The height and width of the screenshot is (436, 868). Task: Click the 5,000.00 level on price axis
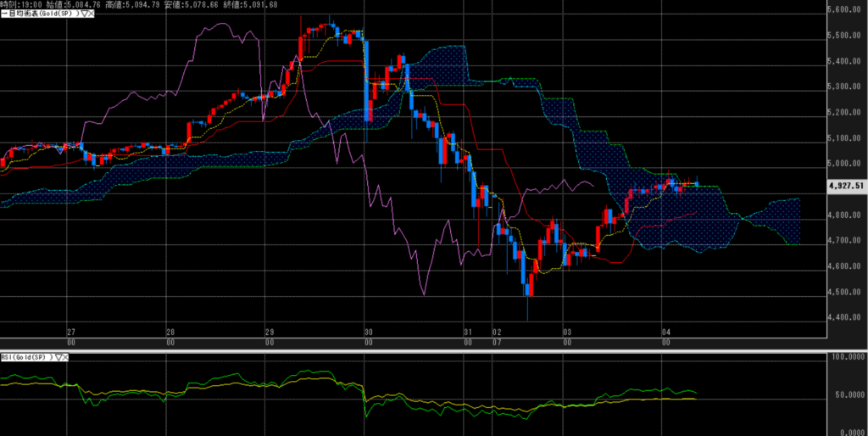click(845, 164)
